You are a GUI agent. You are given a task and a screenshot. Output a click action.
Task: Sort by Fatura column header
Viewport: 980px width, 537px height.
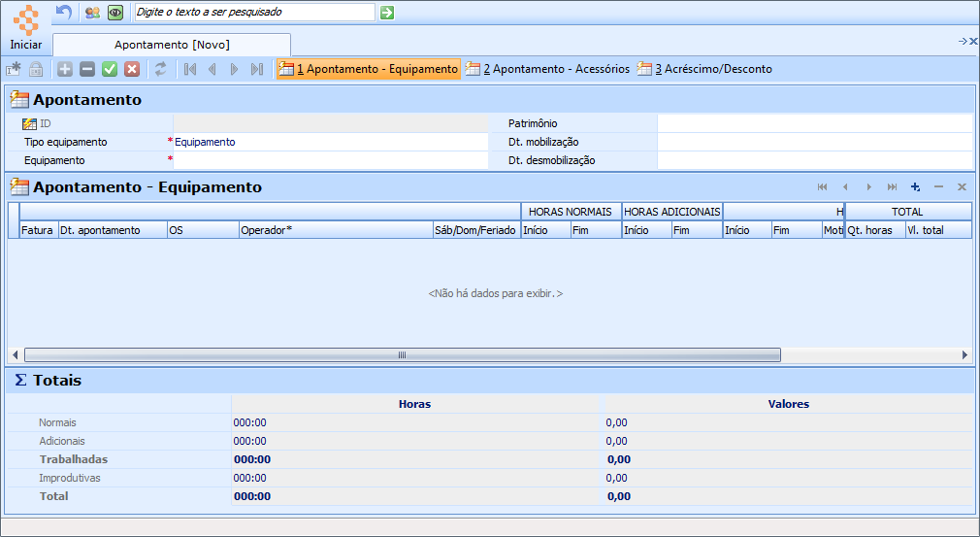click(39, 230)
